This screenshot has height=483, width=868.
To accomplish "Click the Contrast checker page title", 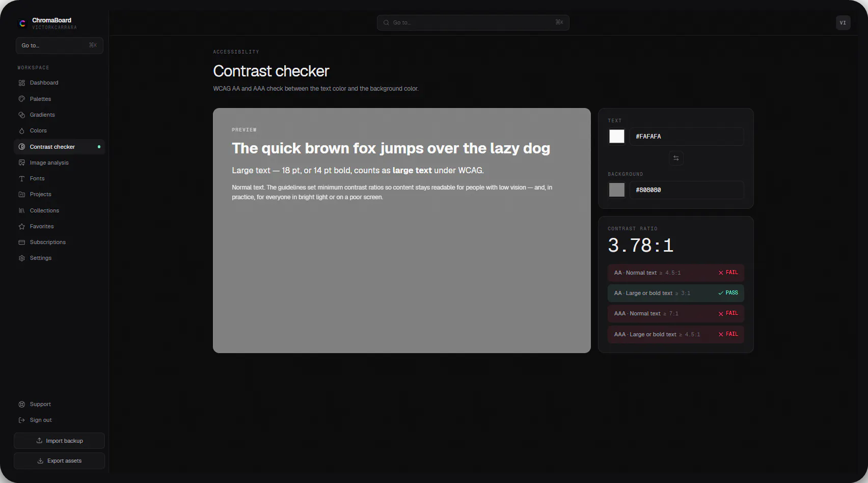I will point(271,71).
